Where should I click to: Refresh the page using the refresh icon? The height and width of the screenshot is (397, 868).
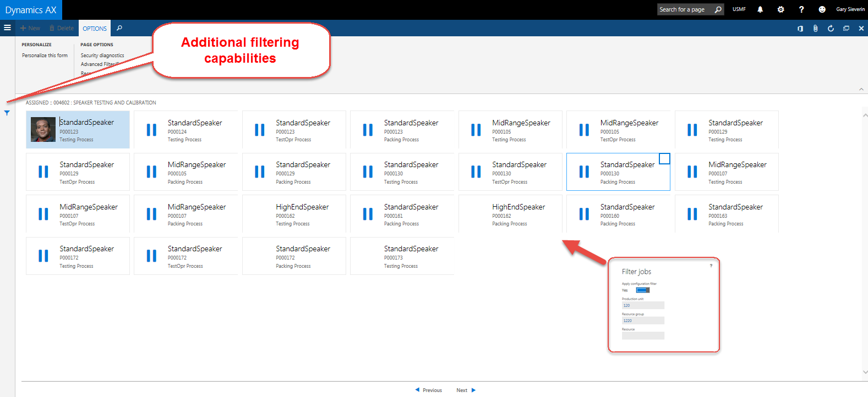831,28
